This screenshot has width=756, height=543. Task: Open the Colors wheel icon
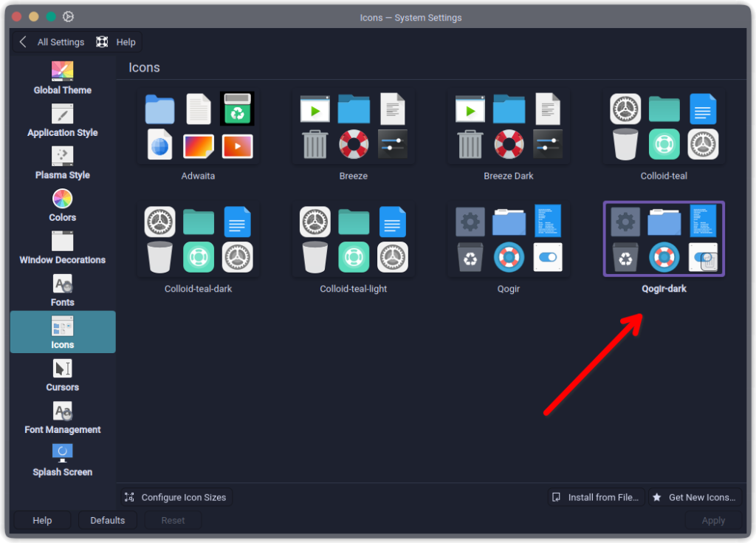62,199
